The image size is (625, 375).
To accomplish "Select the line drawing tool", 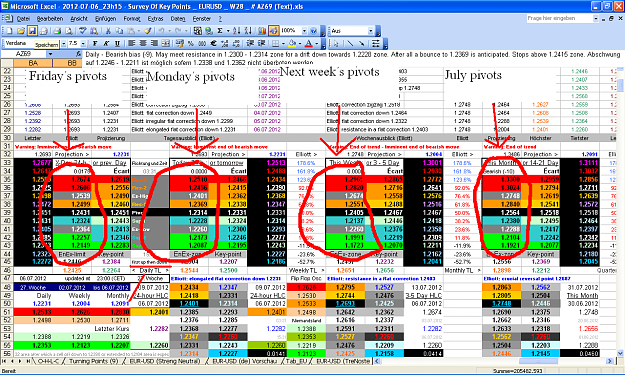I will (x=350, y=43).
